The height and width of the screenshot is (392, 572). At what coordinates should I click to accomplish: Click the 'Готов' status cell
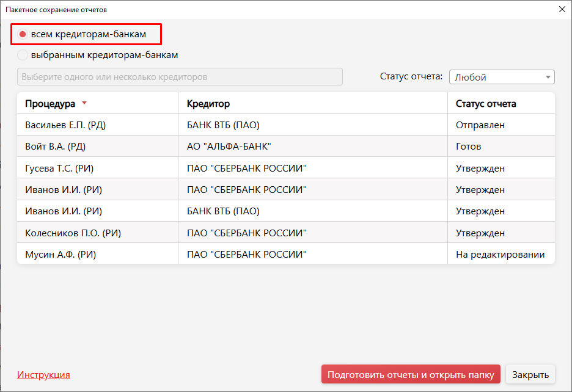469,147
